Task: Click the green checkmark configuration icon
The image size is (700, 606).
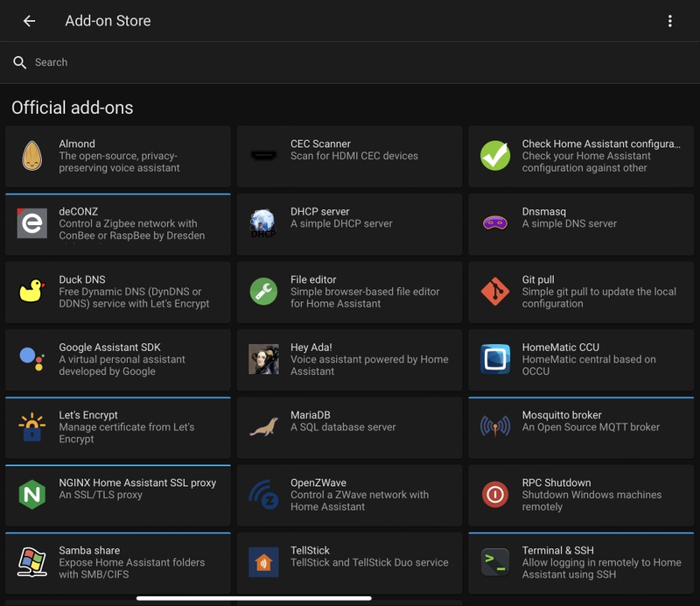Action: coord(495,156)
